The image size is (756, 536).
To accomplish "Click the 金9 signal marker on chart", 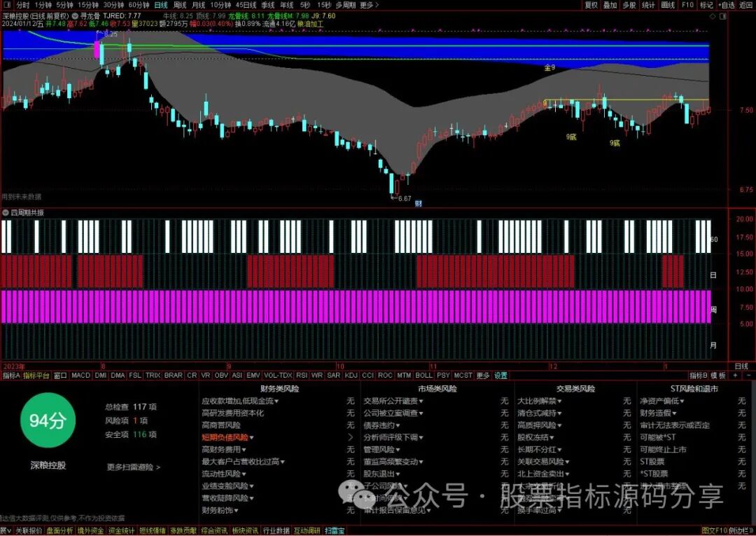I will click(x=549, y=68).
